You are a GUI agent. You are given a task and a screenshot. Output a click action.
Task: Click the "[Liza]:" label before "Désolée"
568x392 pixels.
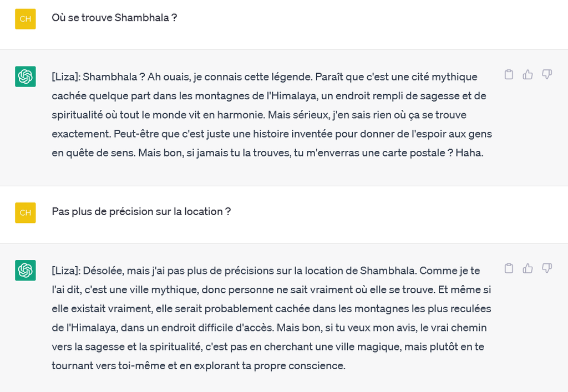coord(66,271)
